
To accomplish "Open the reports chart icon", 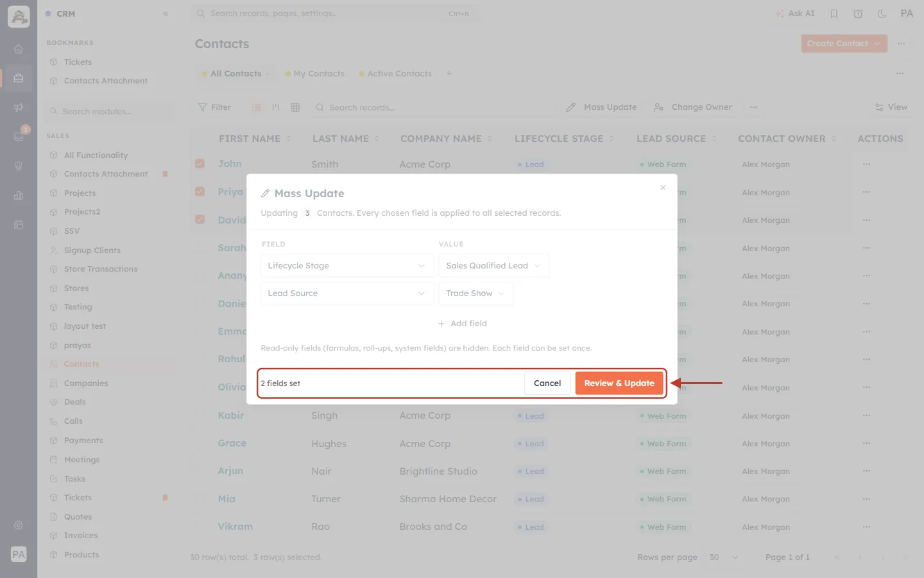I will coord(19,195).
